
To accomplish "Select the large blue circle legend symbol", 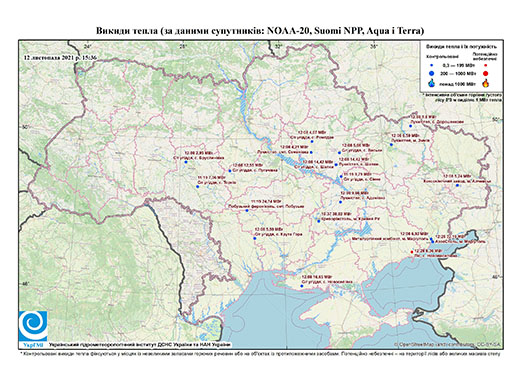I will coord(432,73).
